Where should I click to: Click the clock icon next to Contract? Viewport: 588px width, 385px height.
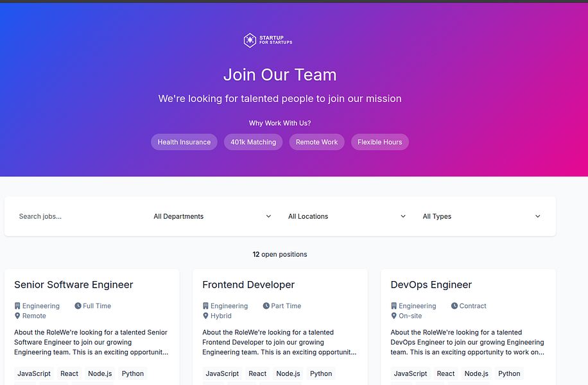click(x=454, y=306)
